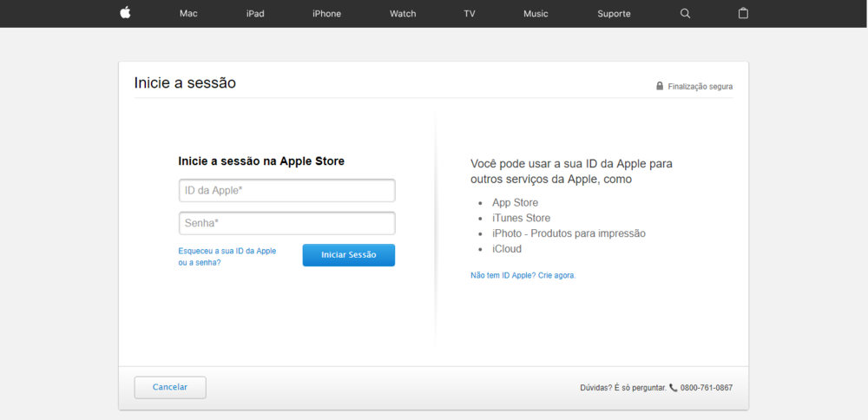Click the App Store list item
Screen dimensions: 868x420
coord(515,202)
